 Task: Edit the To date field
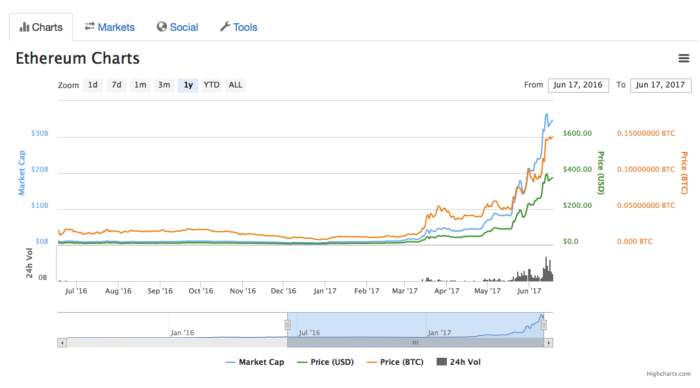661,85
